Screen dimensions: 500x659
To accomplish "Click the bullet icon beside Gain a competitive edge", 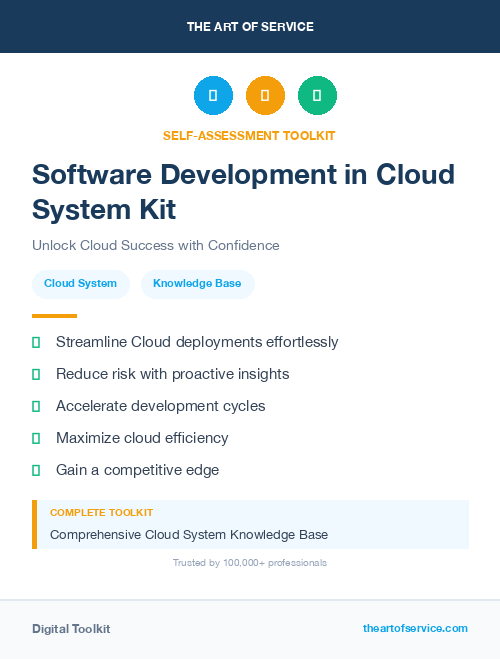I will coord(36,470).
